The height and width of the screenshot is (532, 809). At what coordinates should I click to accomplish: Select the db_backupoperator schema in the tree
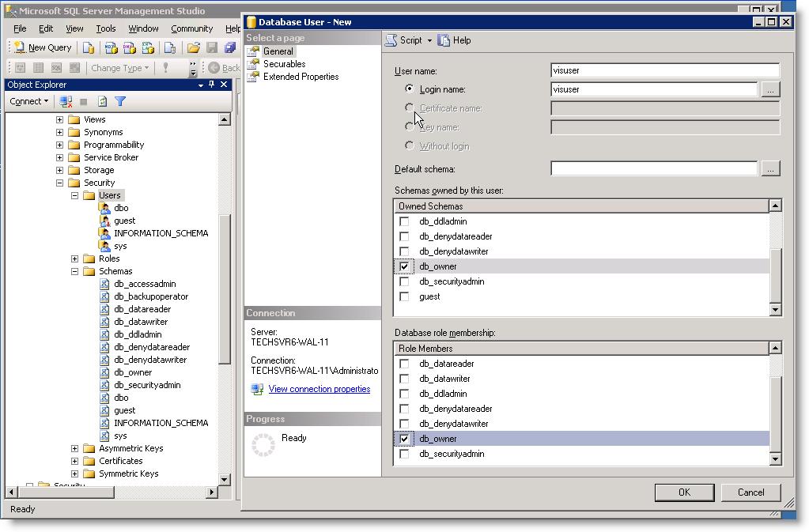[151, 296]
